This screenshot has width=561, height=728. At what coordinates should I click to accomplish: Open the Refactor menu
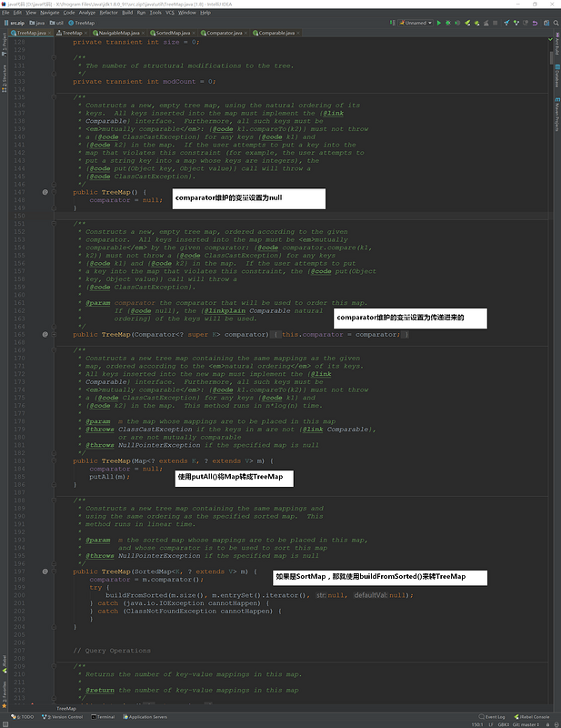[x=108, y=13]
